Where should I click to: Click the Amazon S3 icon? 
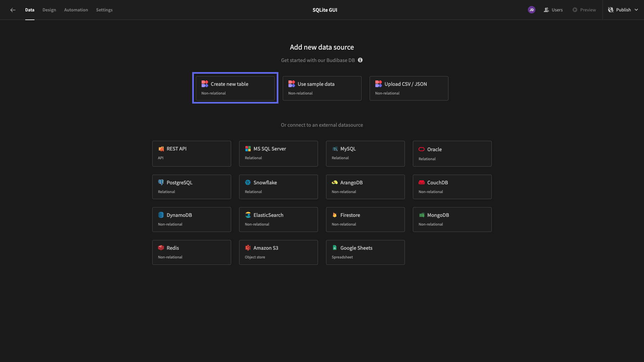[x=248, y=248]
